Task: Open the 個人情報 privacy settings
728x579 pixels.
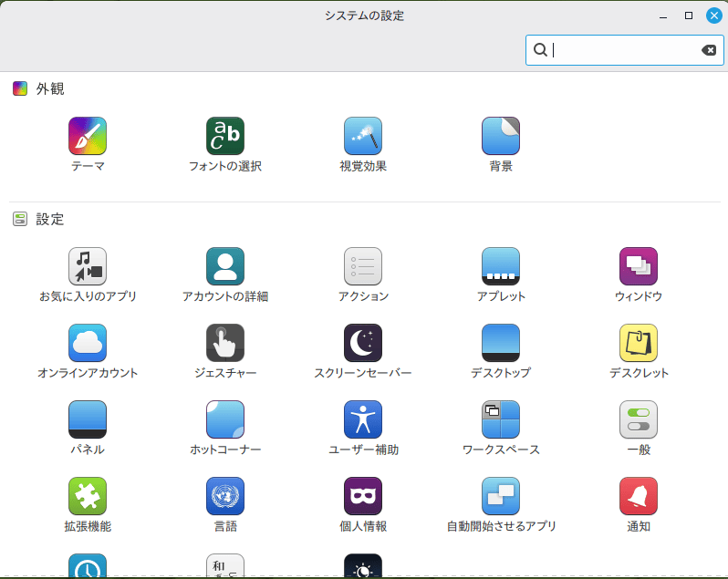Action: tap(363, 496)
